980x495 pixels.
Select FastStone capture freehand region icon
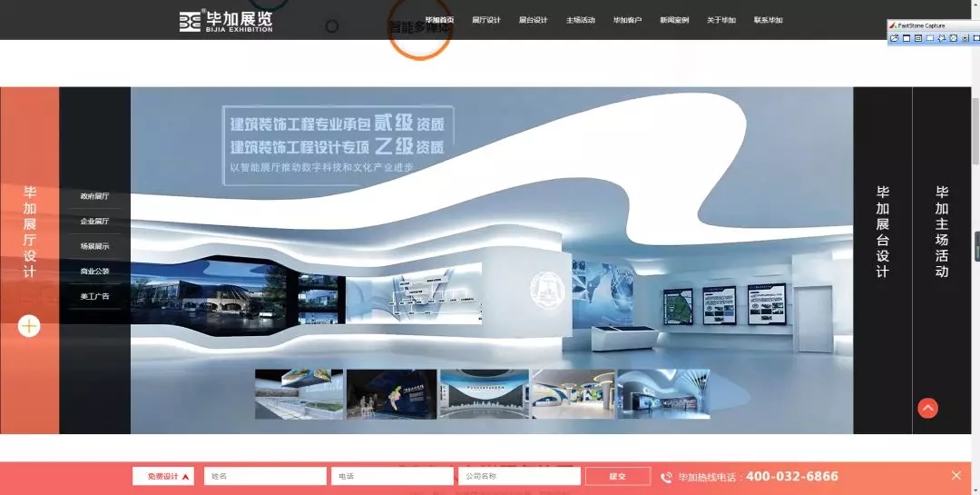941,38
